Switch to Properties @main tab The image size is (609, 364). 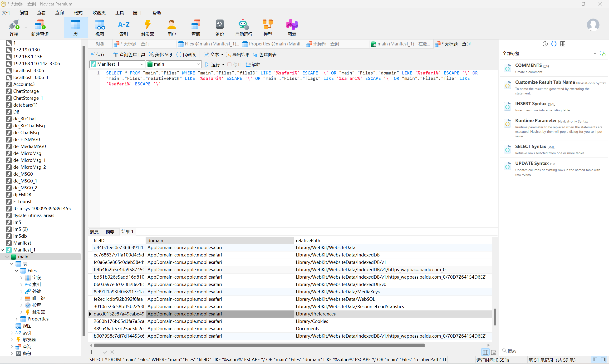click(273, 44)
